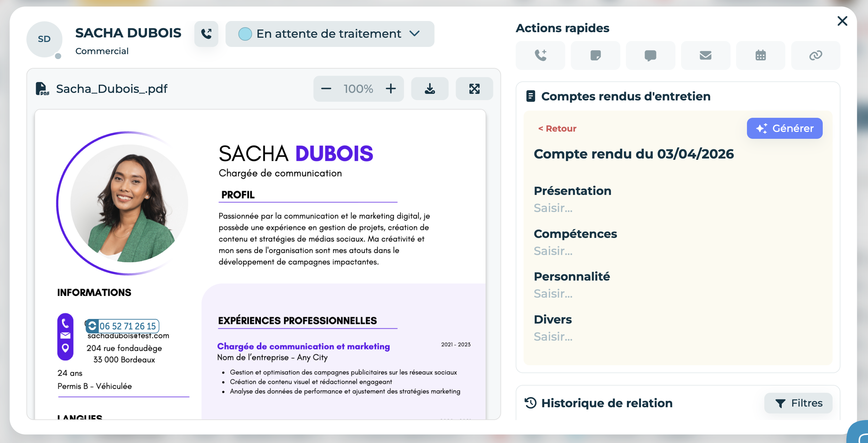Click the Générer button
This screenshot has width=868, height=443.
click(784, 128)
